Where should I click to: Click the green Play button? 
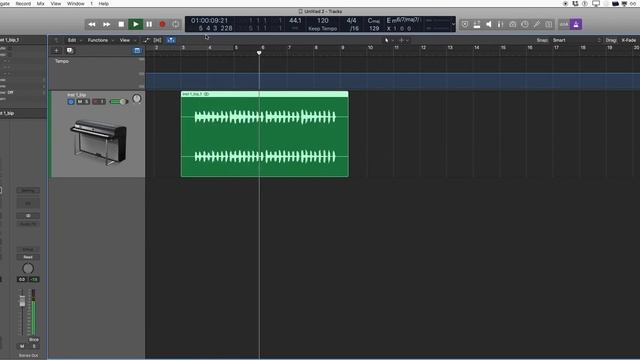click(x=135, y=24)
